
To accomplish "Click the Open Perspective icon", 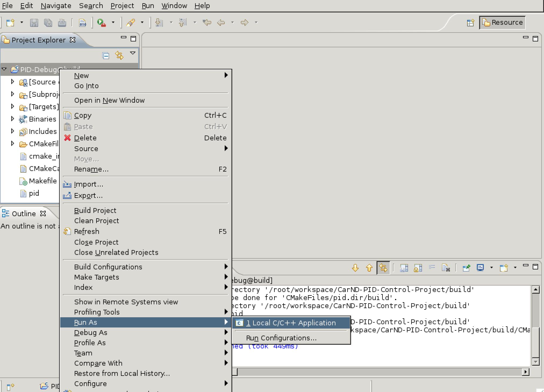I will (x=470, y=23).
